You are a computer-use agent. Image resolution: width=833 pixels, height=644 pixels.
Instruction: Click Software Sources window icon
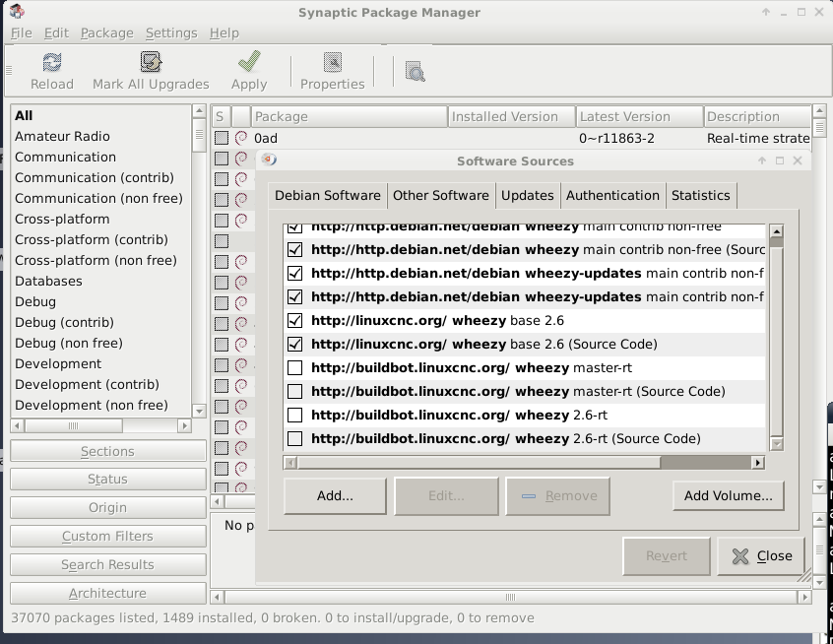[269, 160]
